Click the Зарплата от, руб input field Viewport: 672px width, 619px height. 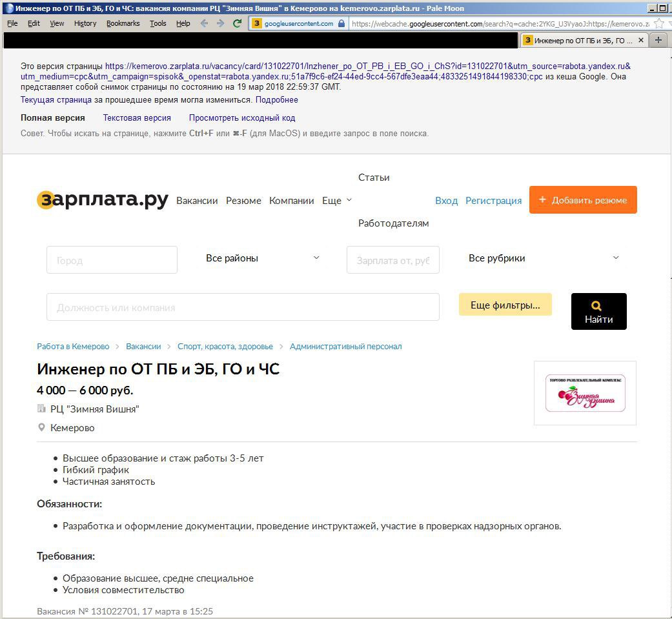click(393, 259)
